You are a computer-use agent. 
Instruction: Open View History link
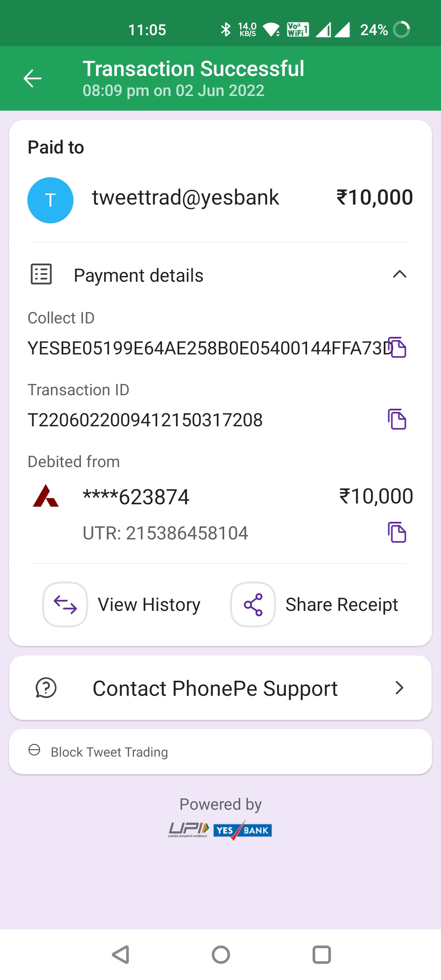[x=149, y=605]
